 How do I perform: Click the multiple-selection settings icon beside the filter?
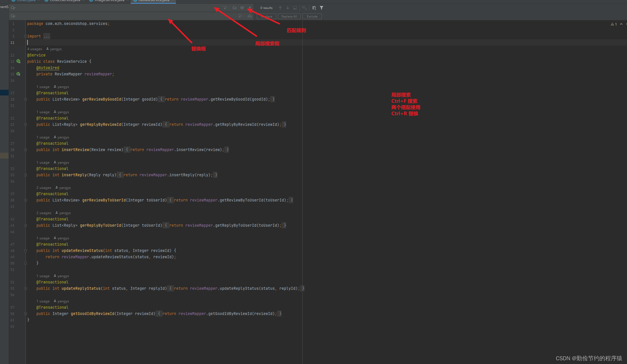(x=314, y=8)
